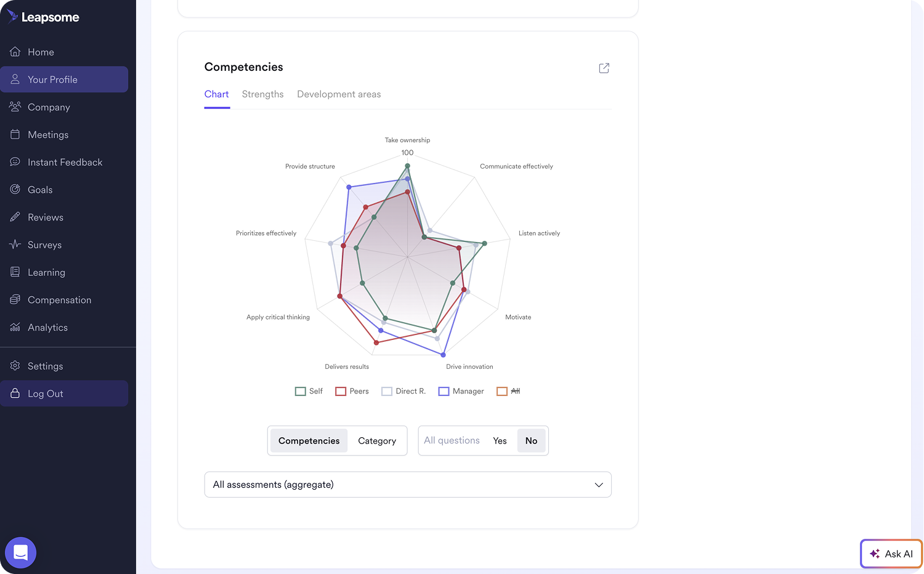This screenshot has width=924, height=574.
Task: Enable Yes for All questions filter
Action: (500, 440)
